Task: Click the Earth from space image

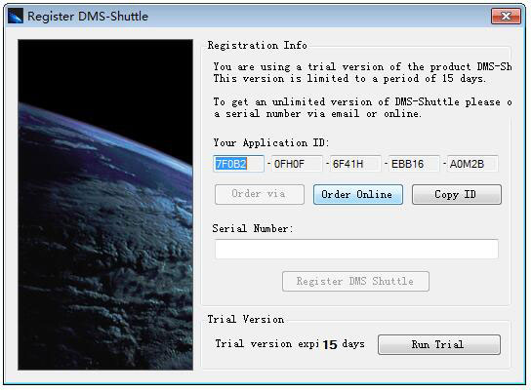Action: [105, 205]
